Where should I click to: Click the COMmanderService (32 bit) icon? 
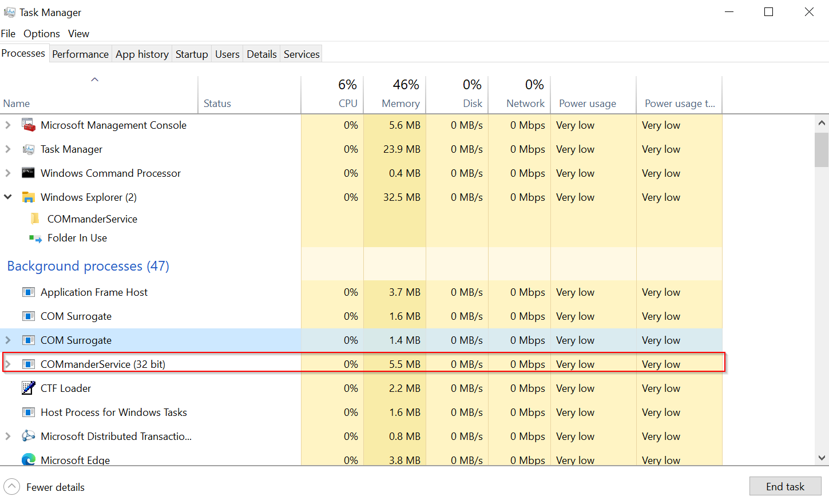(x=28, y=364)
